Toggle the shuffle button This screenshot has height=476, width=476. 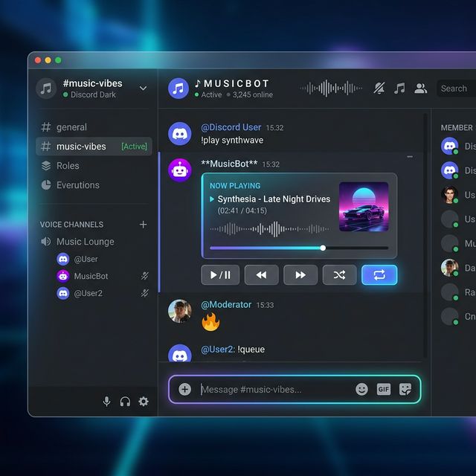coord(339,274)
